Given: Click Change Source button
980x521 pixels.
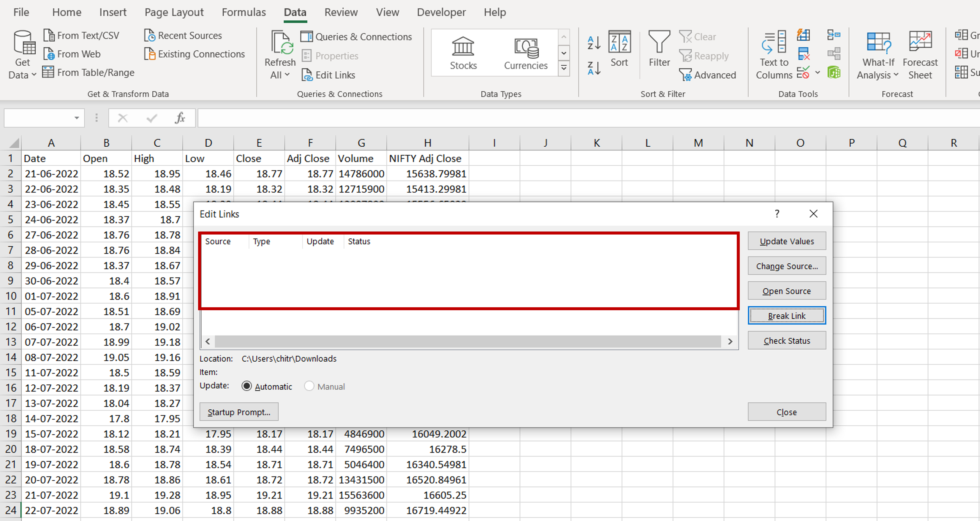Looking at the screenshot, I should [x=787, y=266].
